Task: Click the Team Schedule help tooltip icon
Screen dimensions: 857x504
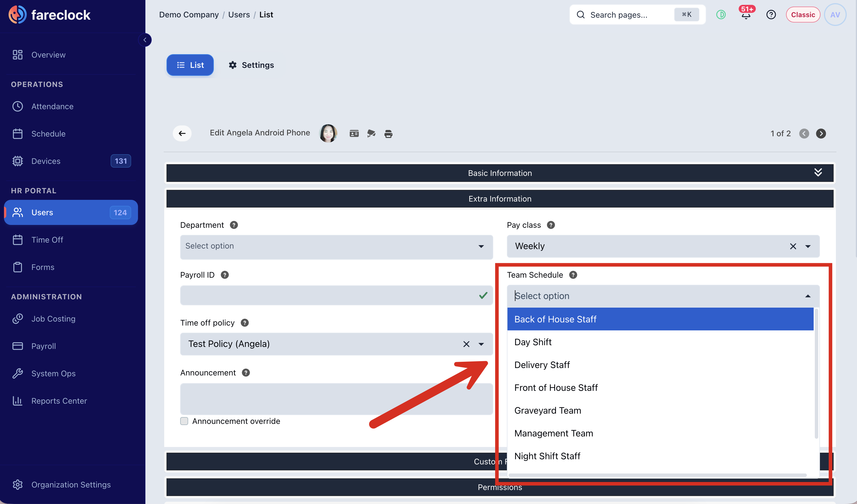Action: click(573, 275)
